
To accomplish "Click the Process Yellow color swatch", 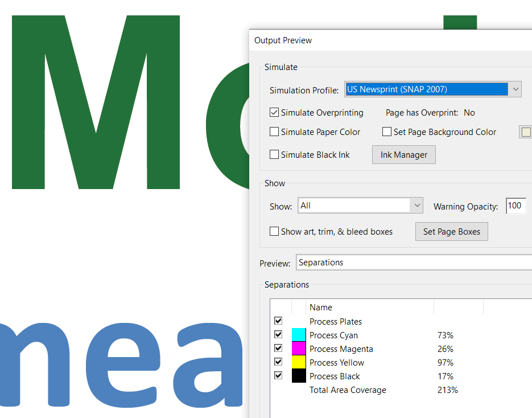I will (299, 362).
